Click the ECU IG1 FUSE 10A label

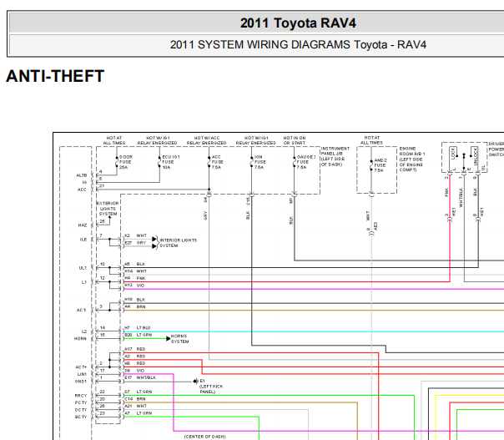tap(171, 162)
